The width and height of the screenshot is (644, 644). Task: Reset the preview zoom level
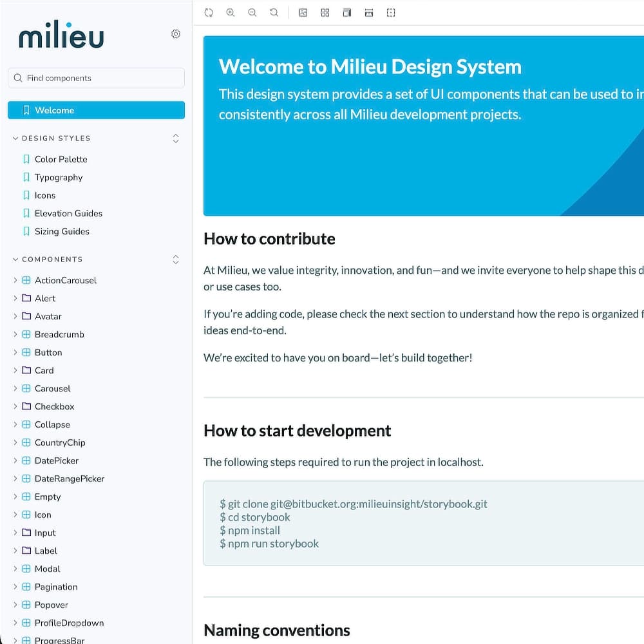click(274, 12)
